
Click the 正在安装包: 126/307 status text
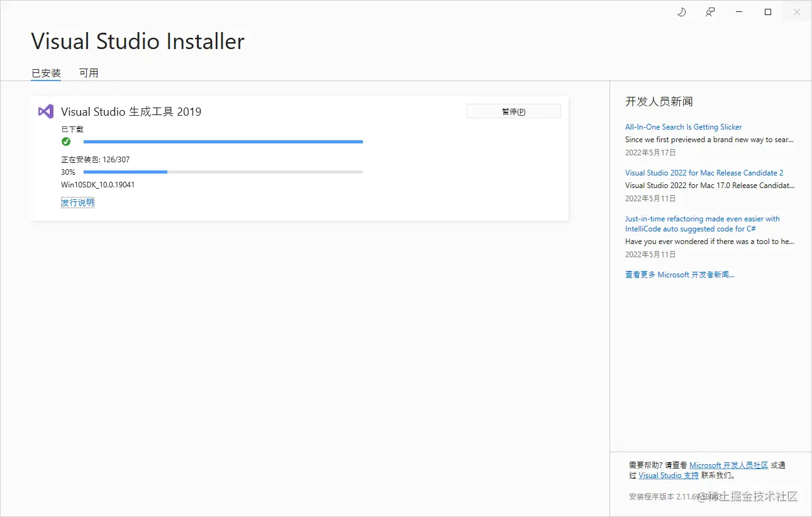point(95,159)
